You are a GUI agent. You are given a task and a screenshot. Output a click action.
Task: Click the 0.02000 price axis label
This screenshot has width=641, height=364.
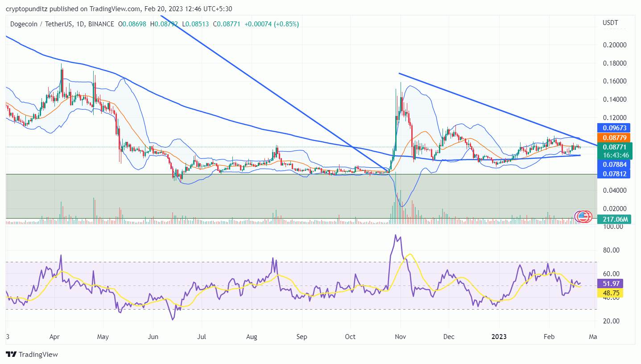(614, 208)
